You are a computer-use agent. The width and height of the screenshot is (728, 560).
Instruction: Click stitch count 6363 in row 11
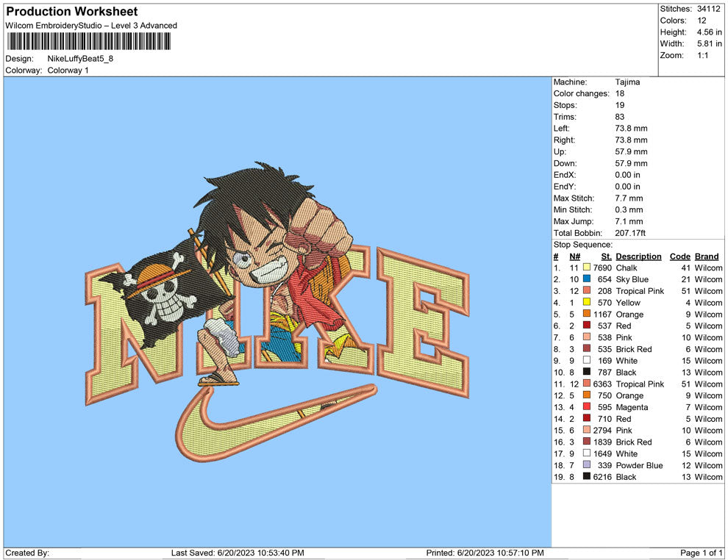[602, 384]
